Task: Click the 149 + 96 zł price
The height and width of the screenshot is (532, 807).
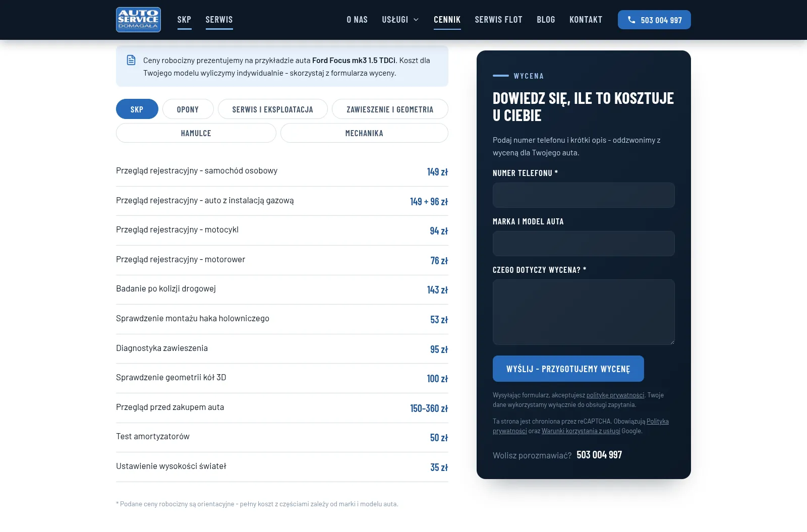Action: click(x=429, y=202)
